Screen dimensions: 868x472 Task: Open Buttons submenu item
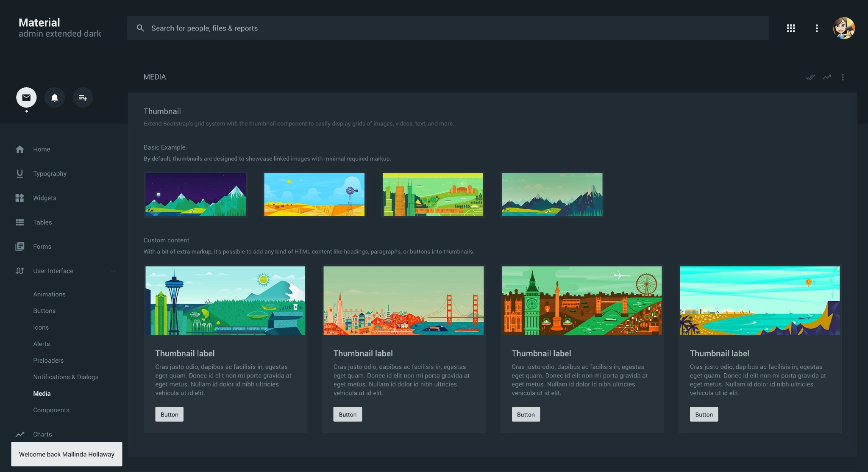[x=44, y=311]
